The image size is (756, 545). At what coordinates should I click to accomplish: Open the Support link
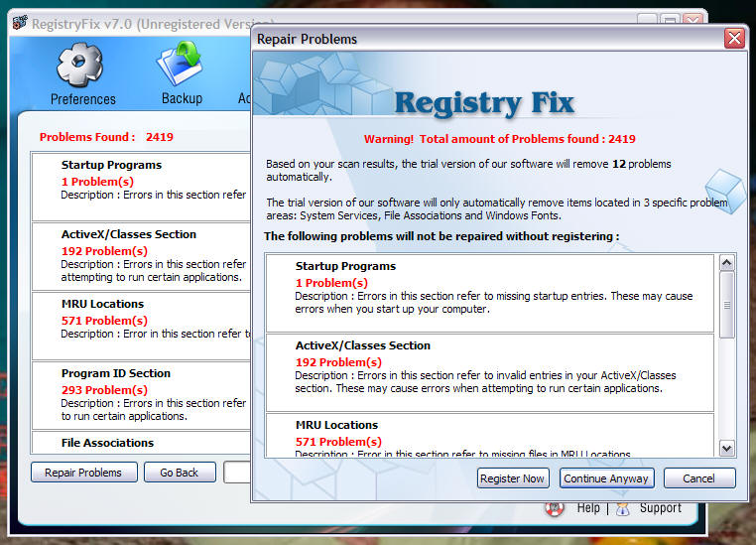661,508
